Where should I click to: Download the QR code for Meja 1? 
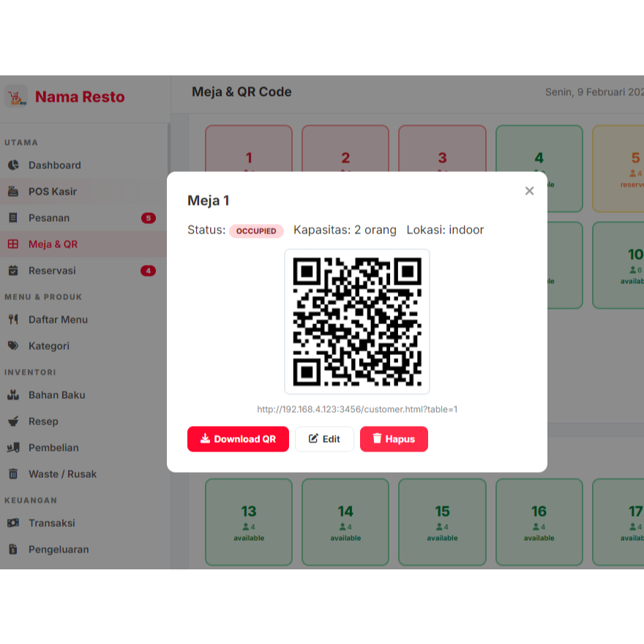[x=239, y=439]
